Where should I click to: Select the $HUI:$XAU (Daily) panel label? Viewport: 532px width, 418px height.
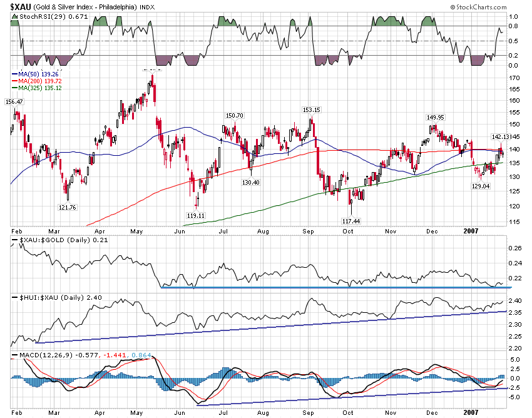click(x=48, y=296)
